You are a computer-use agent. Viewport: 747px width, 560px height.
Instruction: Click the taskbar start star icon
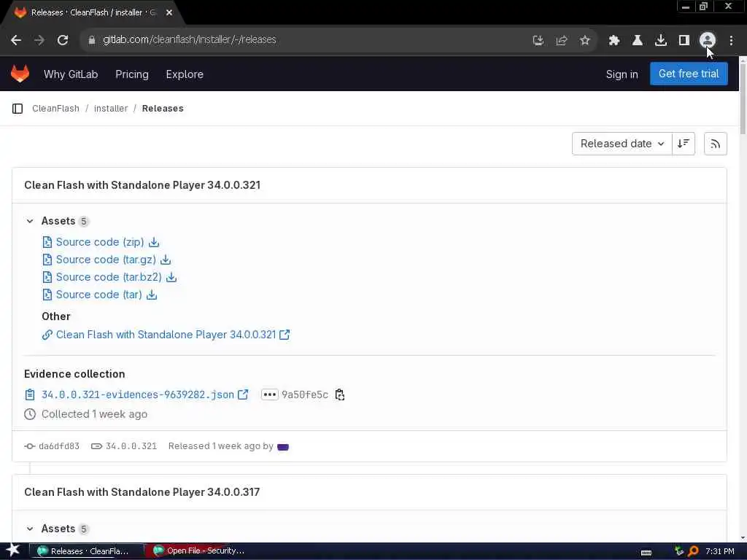click(12, 551)
